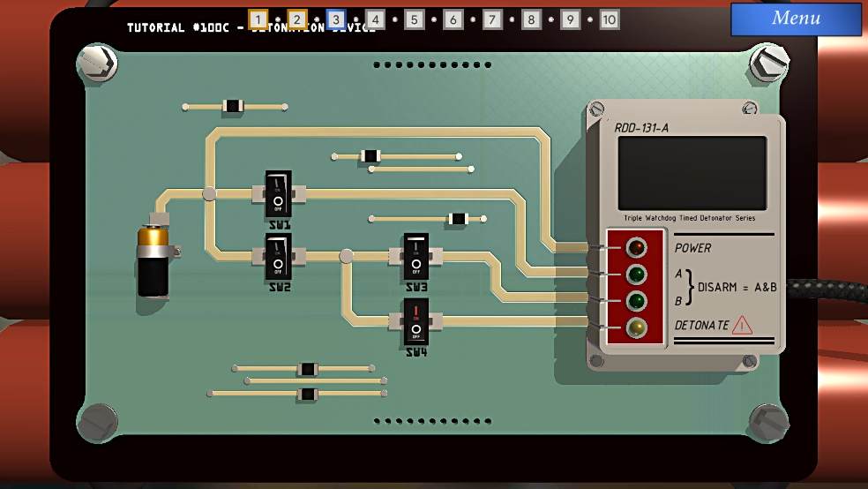This screenshot has height=489, width=868.
Task: Jump to tutorial step 5
Action: point(415,19)
